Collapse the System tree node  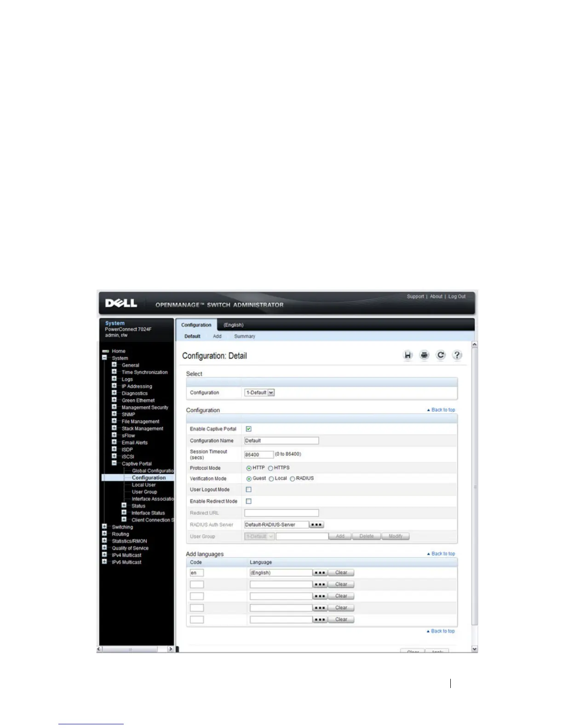tap(104, 358)
